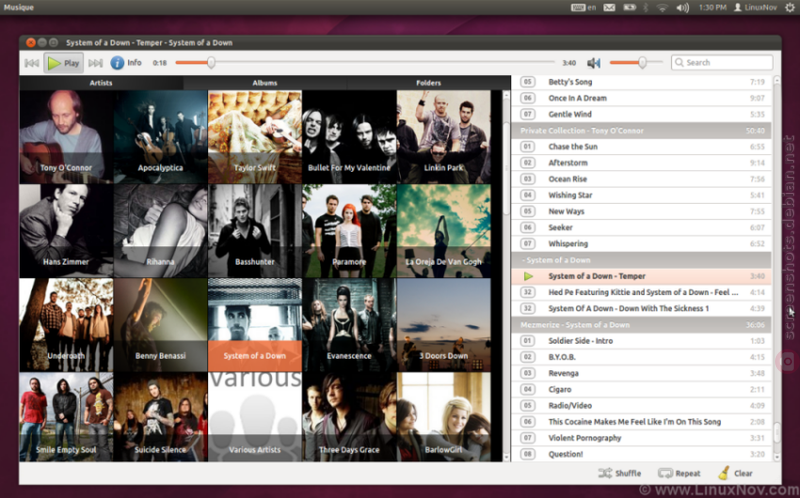
Task: Mute audio with the speaker icon
Action: click(593, 63)
